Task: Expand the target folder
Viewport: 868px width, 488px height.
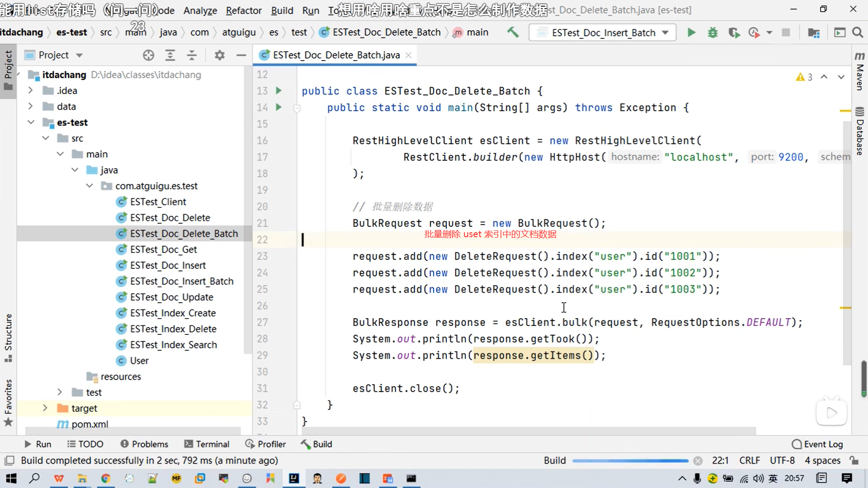Action: point(45,408)
